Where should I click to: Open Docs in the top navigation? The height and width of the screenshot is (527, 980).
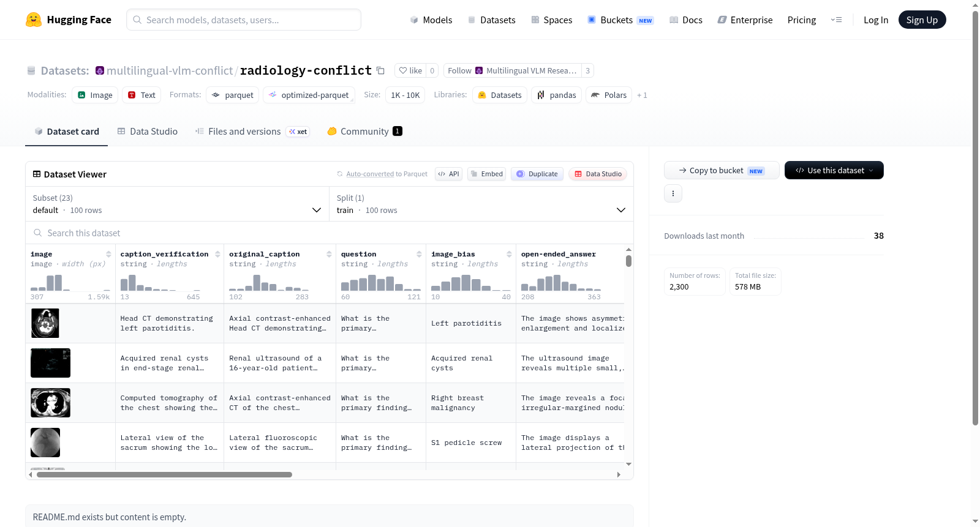[x=686, y=20]
